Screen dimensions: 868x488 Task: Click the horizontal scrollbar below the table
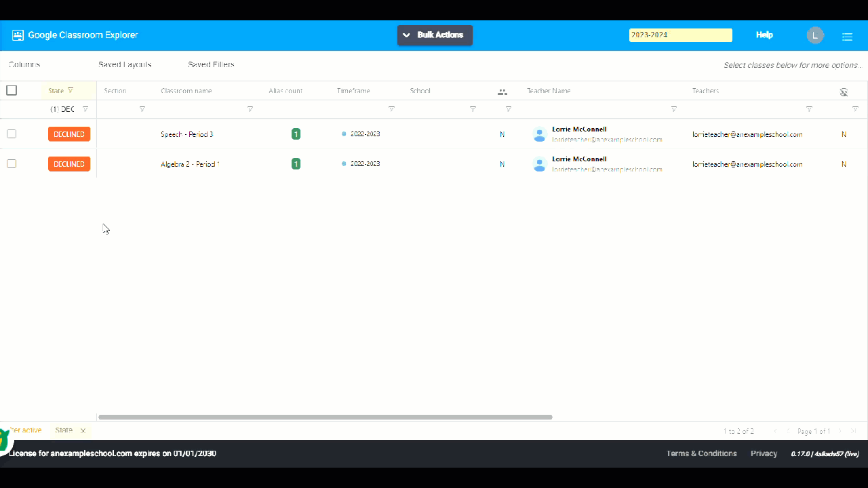[325, 417]
